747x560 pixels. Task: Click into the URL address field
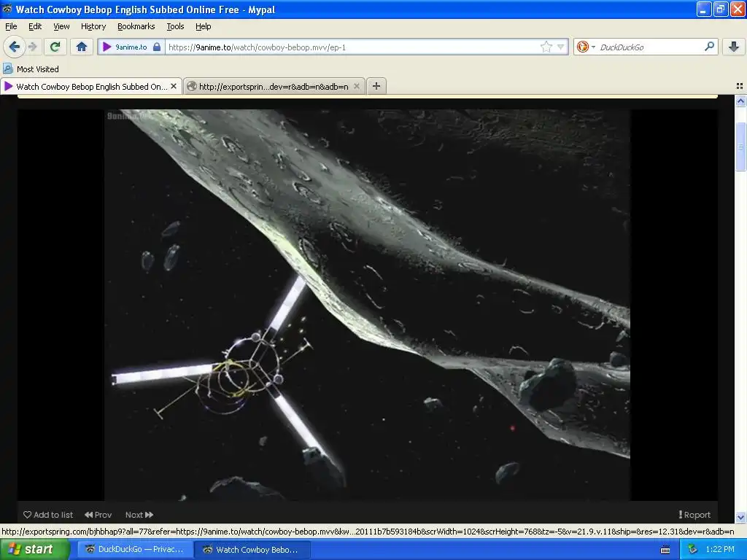point(352,47)
